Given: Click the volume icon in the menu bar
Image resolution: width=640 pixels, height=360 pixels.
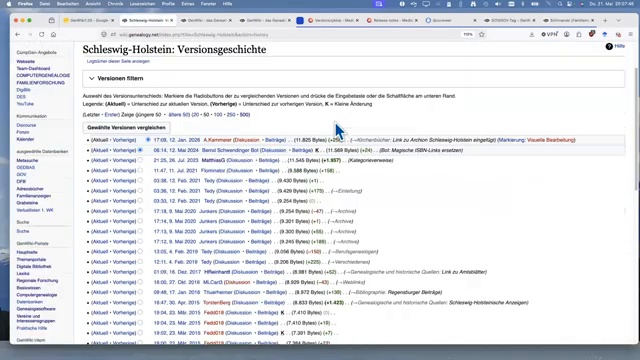Looking at the screenshot, I should (x=498, y=4).
